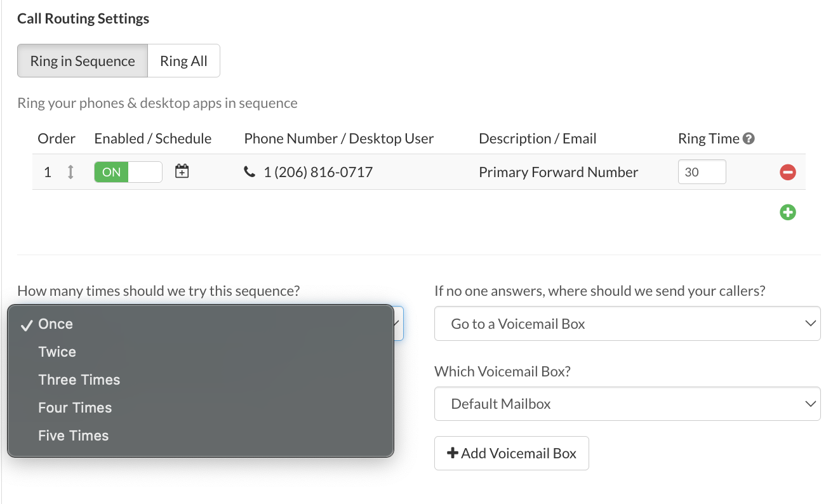833x504 pixels.
Task: Choose Once from the dropdown list
Action: pos(201,324)
